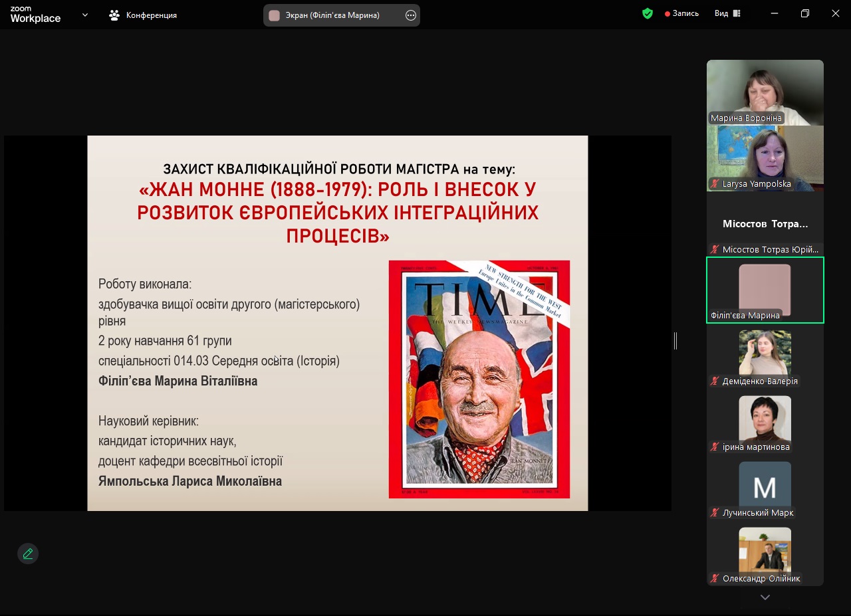Click the Екран (Філіп'єва Марина) share label
The width and height of the screenshot is (851, 616).
(x=332, y=15)
